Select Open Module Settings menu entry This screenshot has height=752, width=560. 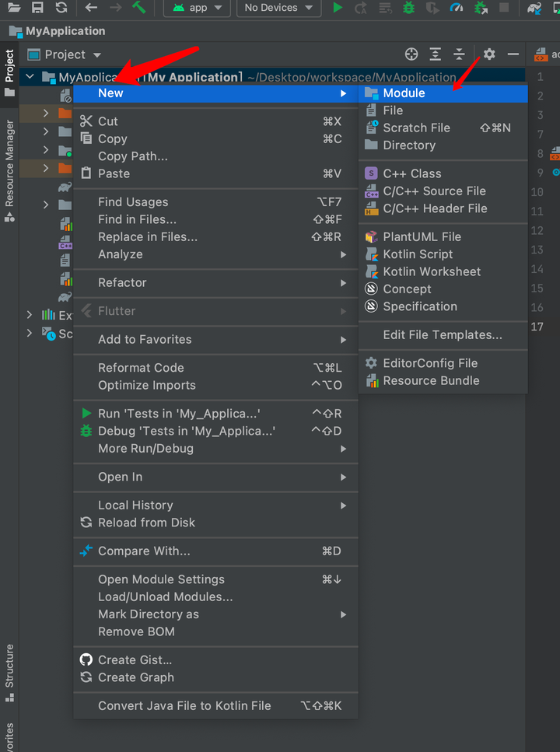161,579
